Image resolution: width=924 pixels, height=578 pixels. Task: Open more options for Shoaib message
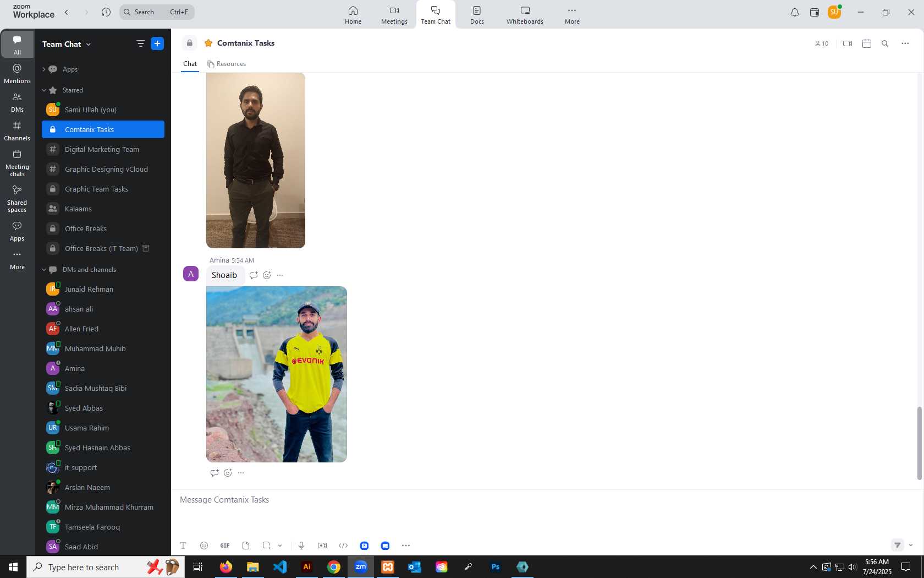pyautogui.click(x=280, y=275)
